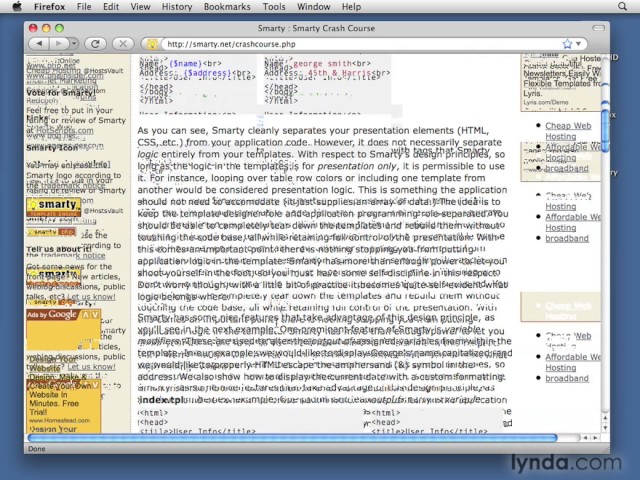The image size is (640, 480).
Task: Go back to previous page
Action: point(39,43)
